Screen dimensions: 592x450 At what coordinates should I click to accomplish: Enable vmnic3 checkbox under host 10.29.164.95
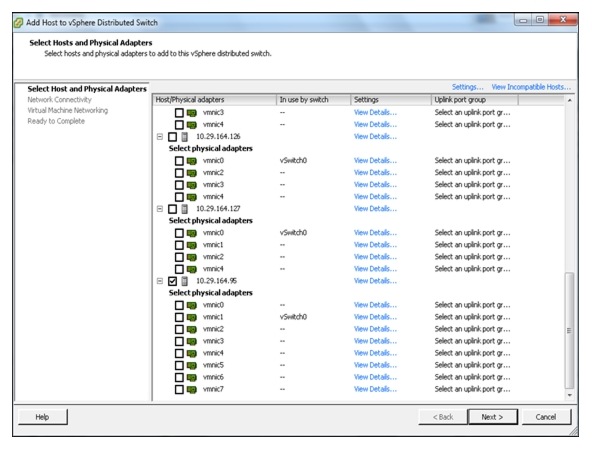click(179, 342)
